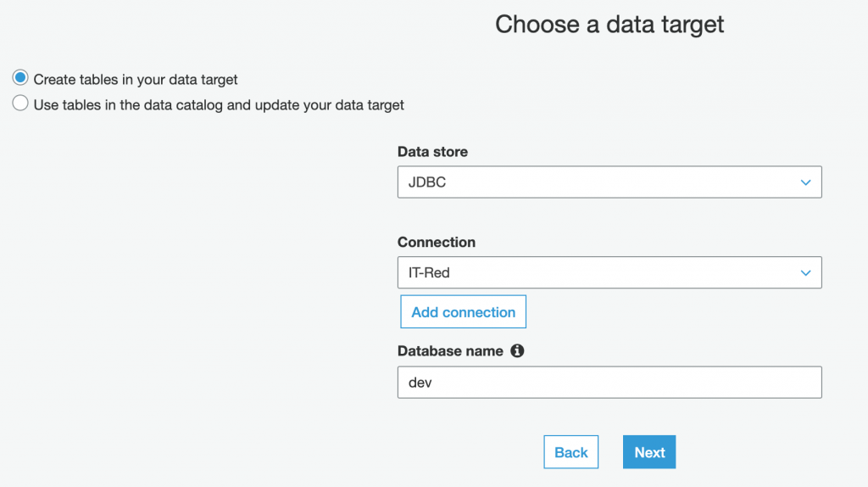Click the 'Data store' field label
Image resolution: width=868 pixels, height=487 pixels.
tap(432, 152)
